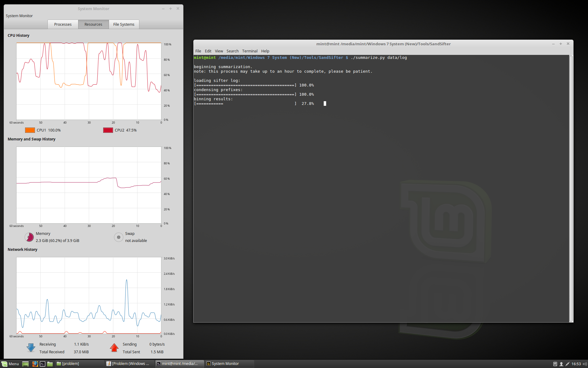588x368 pixels.
Task: Open the removable drives tray icon
Action: coord(555,364)
